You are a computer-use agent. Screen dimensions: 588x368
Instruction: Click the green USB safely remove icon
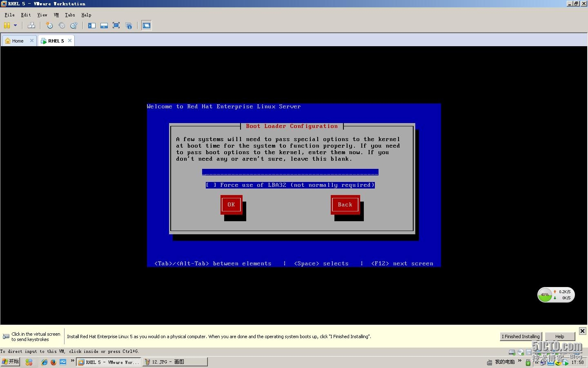[528, 362]
